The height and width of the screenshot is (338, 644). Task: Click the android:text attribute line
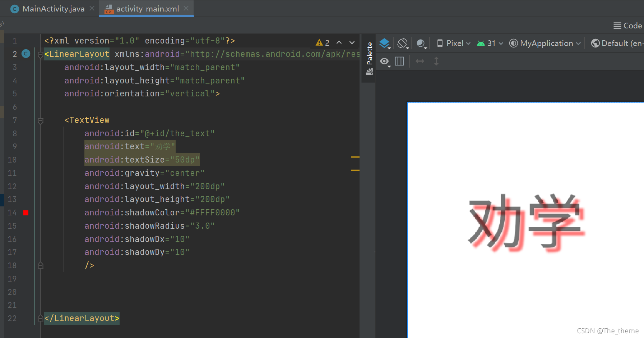(x=130, y=146)
